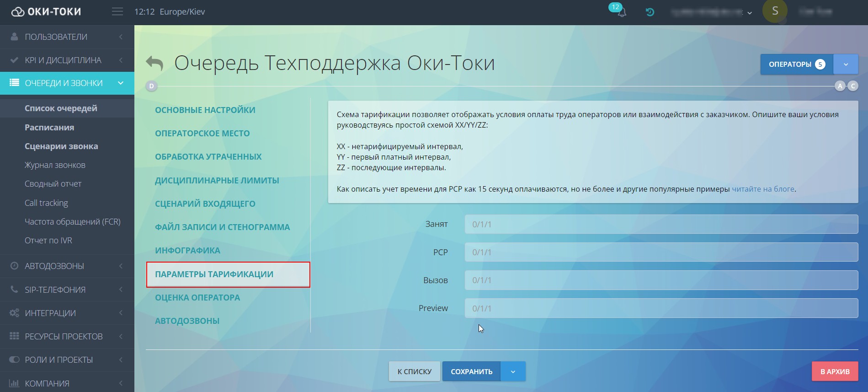Switch to Оценка оператора tab
The image size is (868, 392).
[x=197, y=297]
